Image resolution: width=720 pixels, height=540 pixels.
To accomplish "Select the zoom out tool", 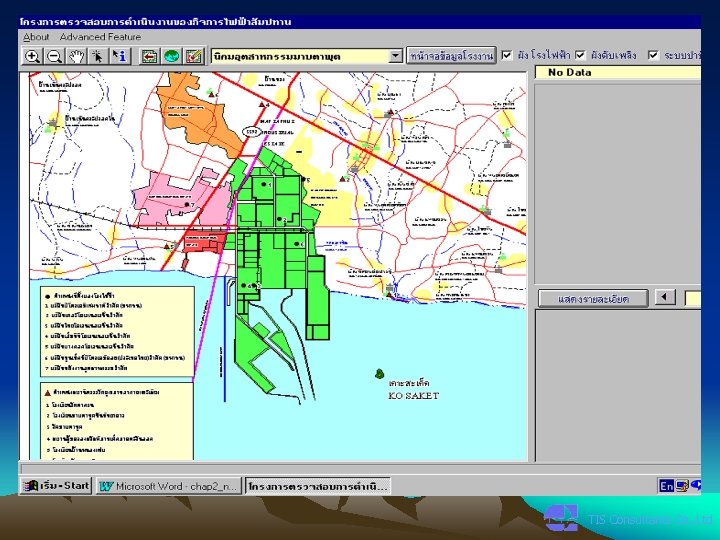I will (x=54, y=56).
